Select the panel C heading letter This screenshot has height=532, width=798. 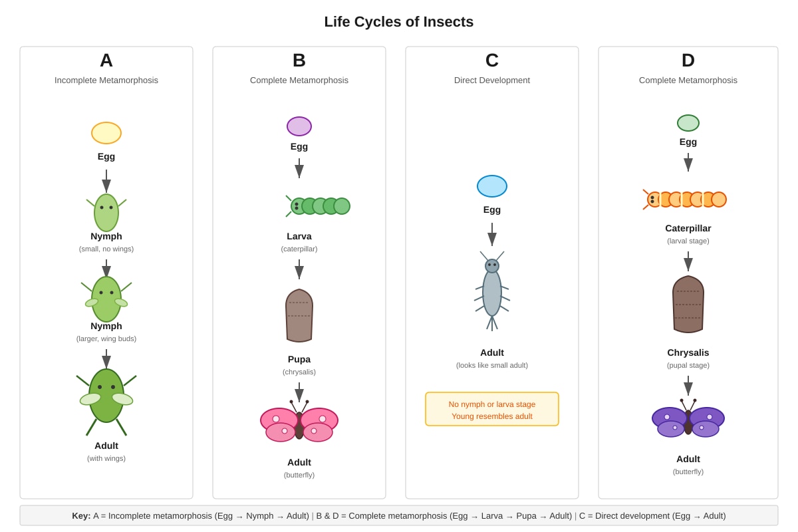tap(492, 61)
